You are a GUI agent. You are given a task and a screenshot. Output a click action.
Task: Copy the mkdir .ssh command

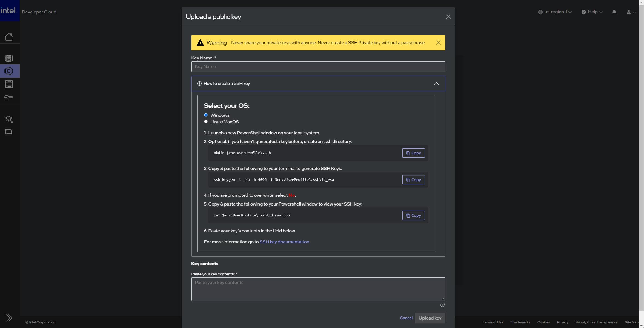click(x=413, y=153)
